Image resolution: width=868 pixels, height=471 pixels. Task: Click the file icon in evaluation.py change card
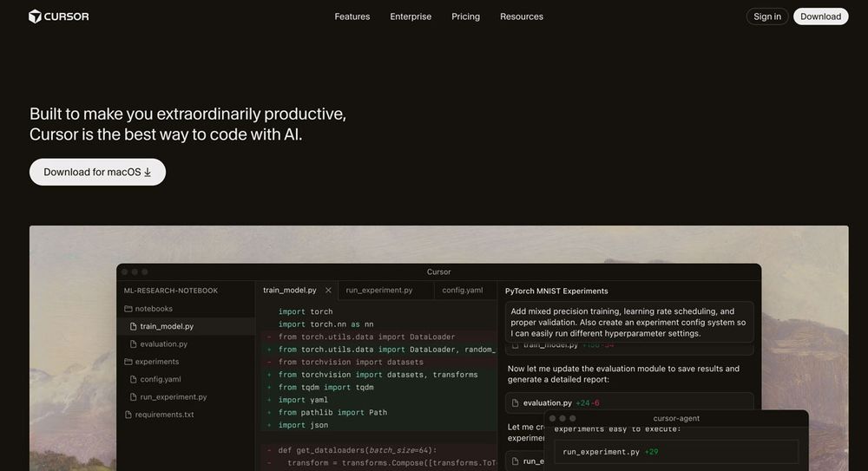(515, 403)
